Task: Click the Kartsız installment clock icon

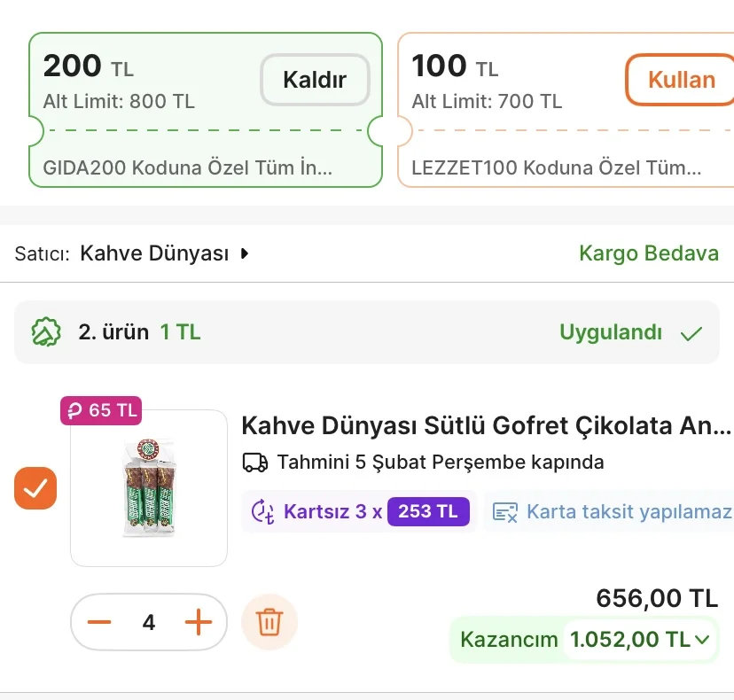Action: point(263,511)
